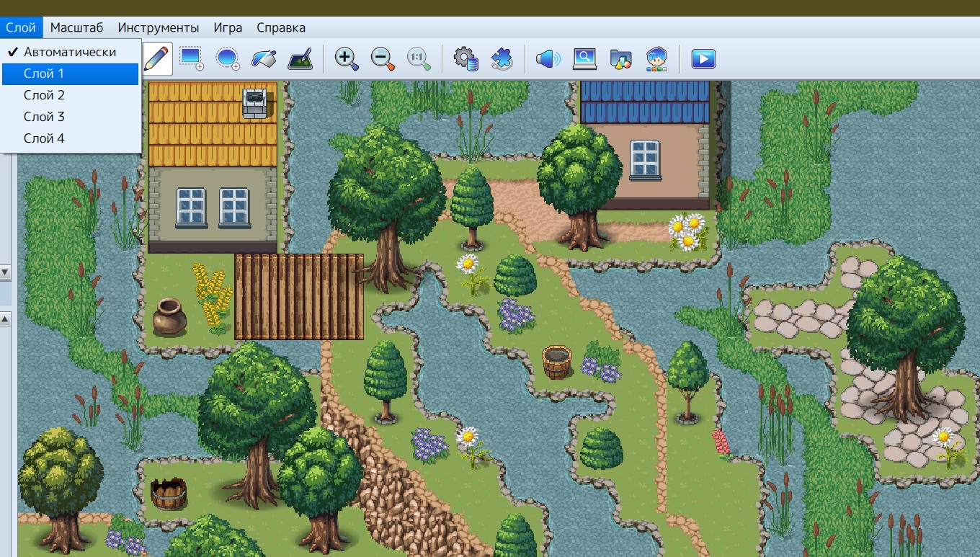
Task: Choose the checked Автоматически layer option
Action: pos(70,52)
